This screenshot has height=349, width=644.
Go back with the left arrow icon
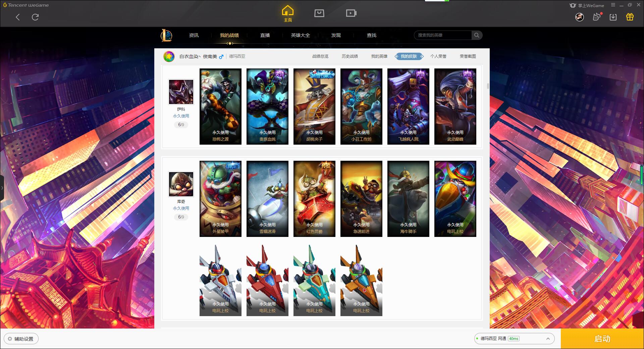(x=18, y=17)
